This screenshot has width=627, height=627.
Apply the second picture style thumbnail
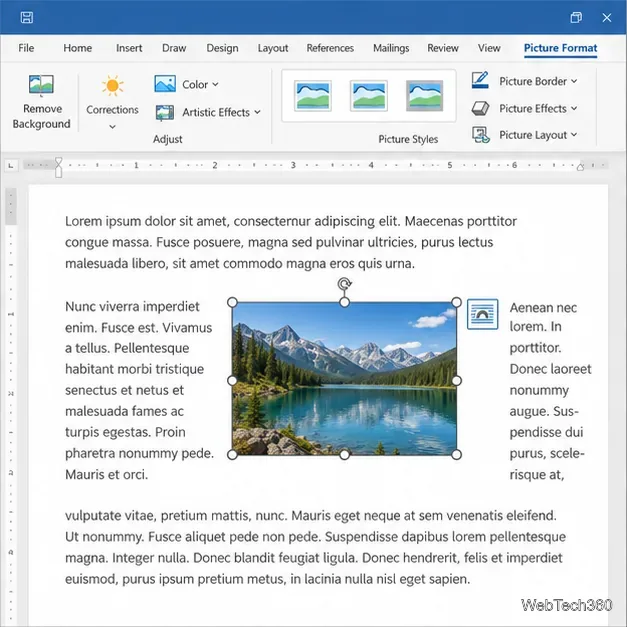(x=369, y=96)
